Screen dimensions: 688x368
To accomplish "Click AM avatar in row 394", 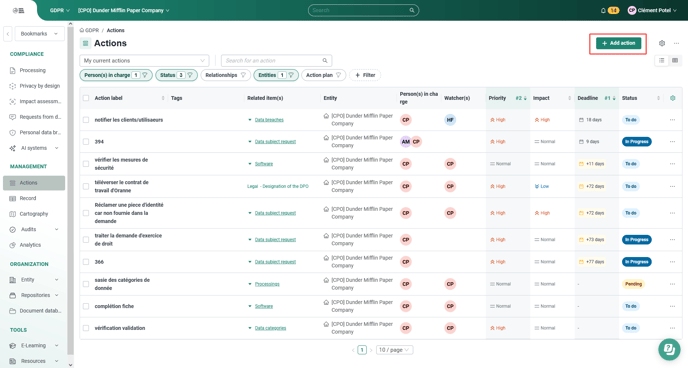I will [x=405, y=142].
